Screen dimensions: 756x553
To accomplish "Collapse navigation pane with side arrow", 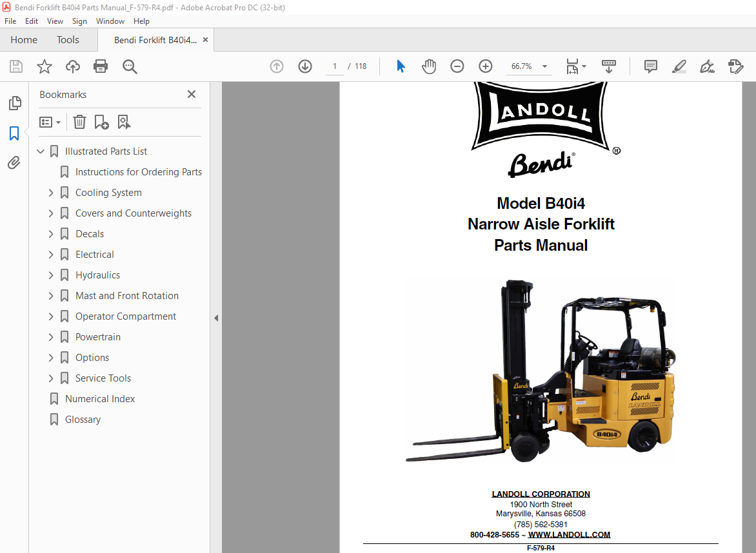I will 216,318.
